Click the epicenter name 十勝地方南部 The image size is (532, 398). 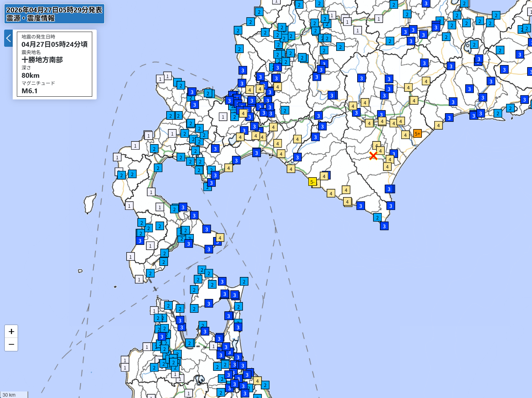click(42, 60)
